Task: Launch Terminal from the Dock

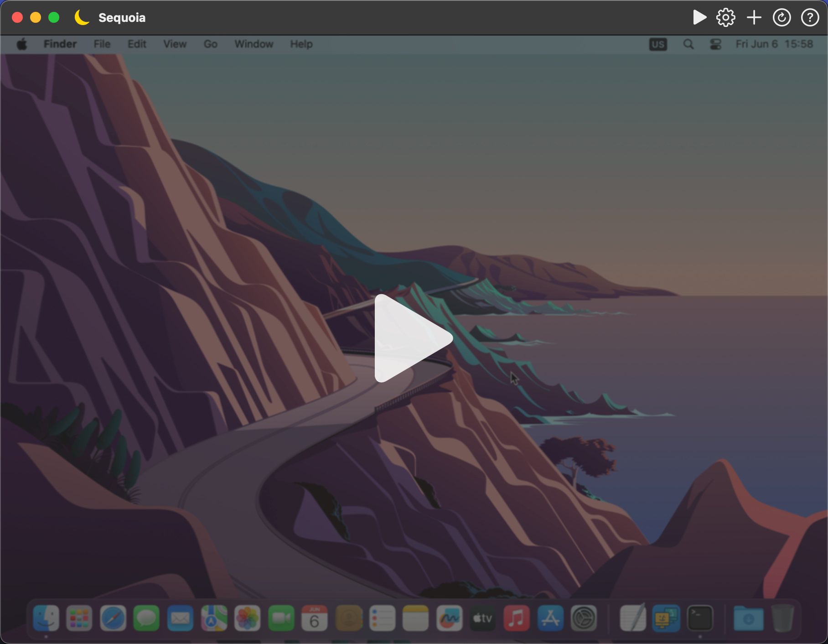Action: click(700, 618)
